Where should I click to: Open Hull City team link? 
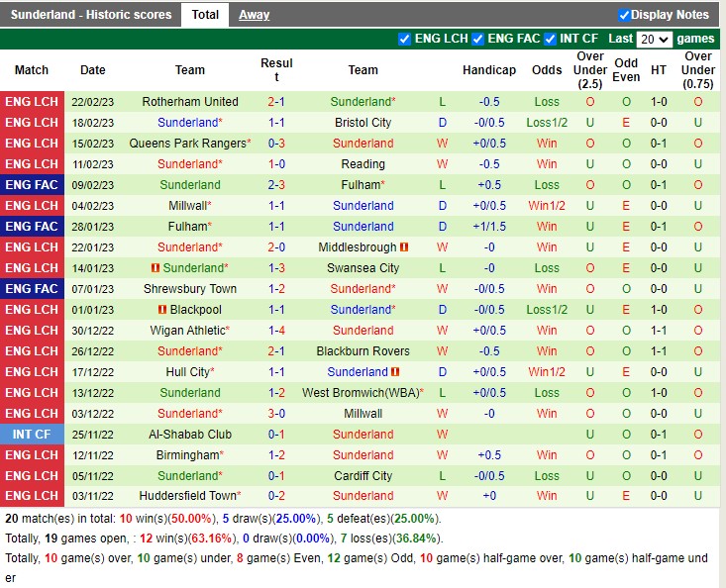(187, 372)
